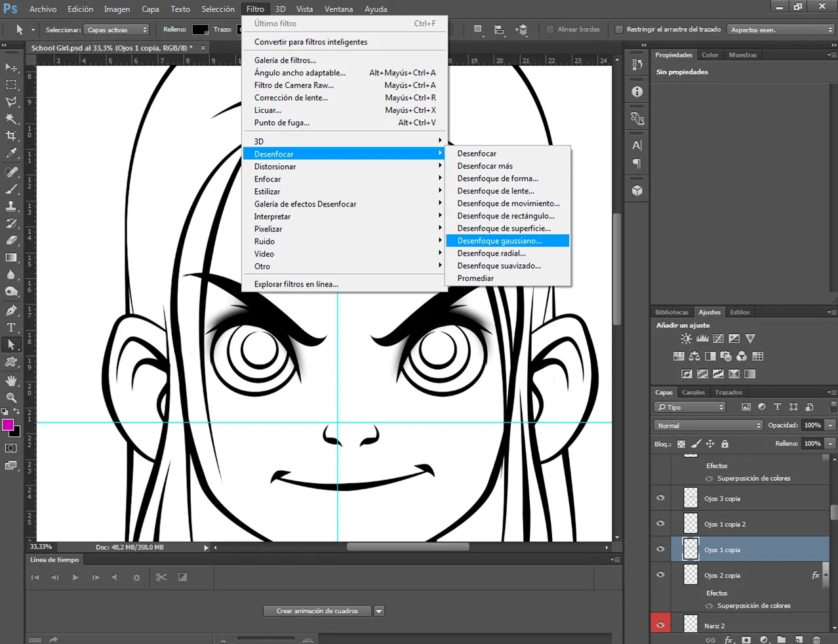Click Crear animación de cuadros button
Screen dimensions: 838x644
[317, 611]
